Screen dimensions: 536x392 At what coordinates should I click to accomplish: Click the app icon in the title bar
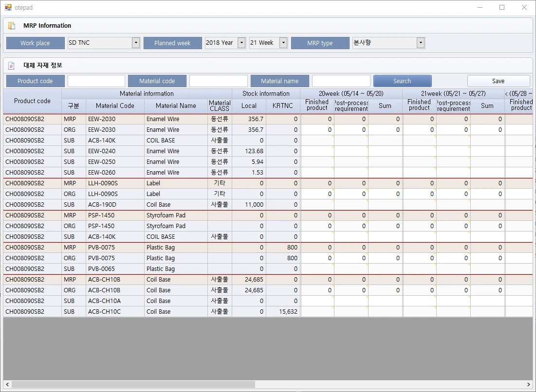click(x=8, y=7)
